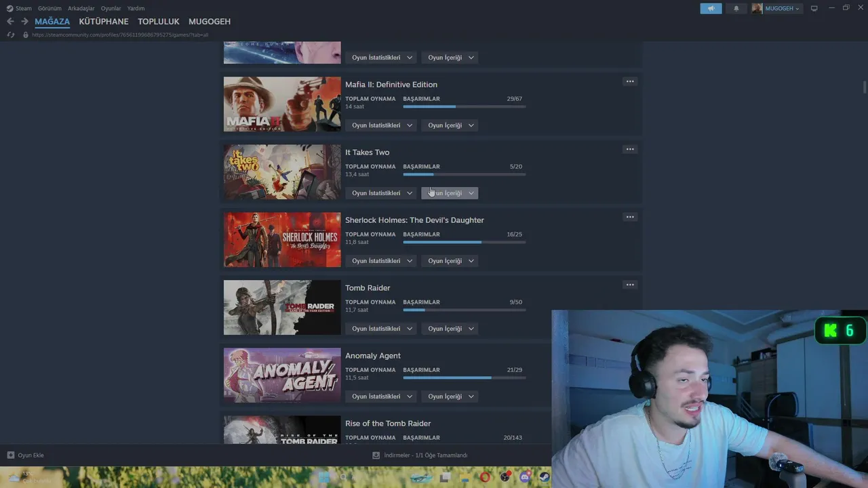Go forward with the right arrow

pyautogui.click(x=24, y=22)
